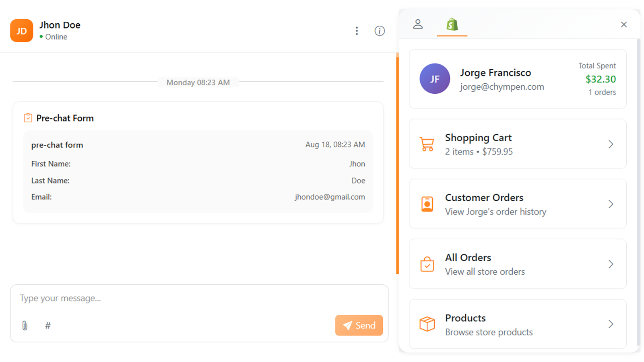Click the hashtag shortcuts icon

(47, 325)
